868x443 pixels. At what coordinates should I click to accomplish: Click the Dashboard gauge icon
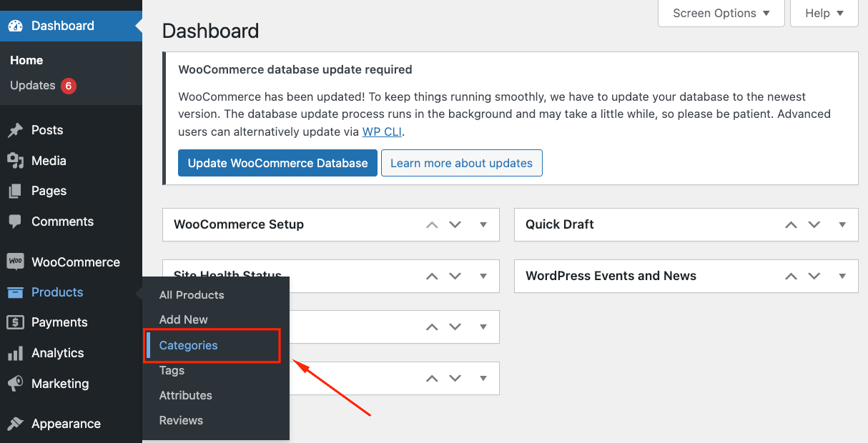point(16,26)
